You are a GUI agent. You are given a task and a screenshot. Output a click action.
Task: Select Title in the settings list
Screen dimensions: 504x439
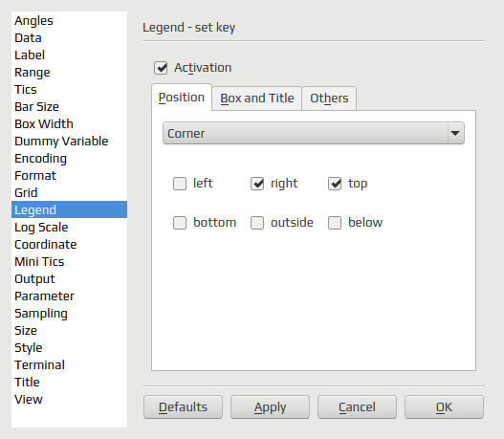click(69, 383)
